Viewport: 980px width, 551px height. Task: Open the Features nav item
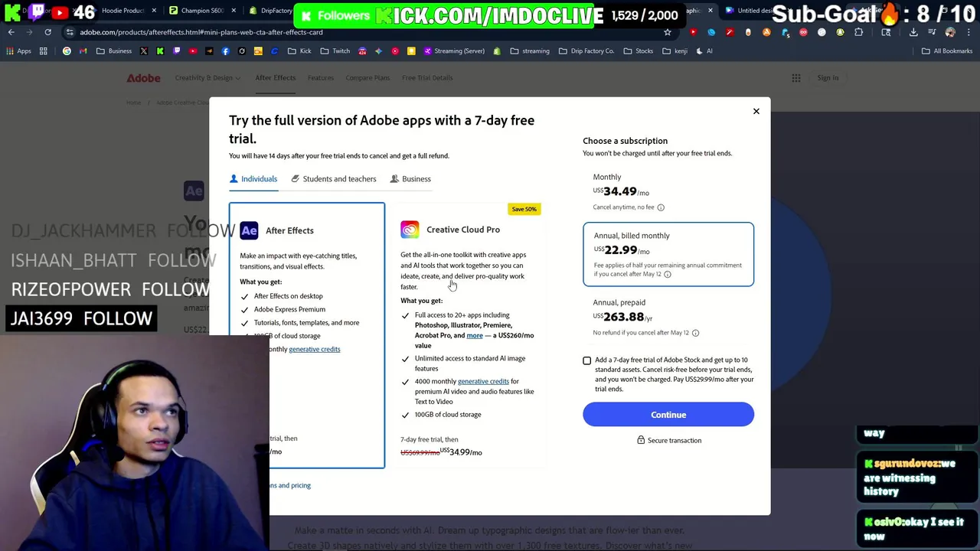pyautogui.click(x=321, y=78)
